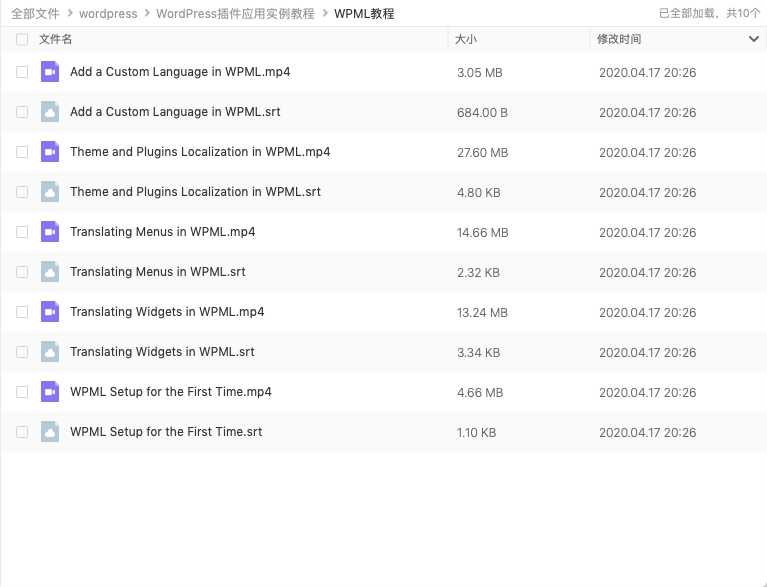Image resolution: width=767 pixels, height=587 pixels.
Task: Open Theme and Plugins Localization in WPML.srt
Action: (195, 192)
